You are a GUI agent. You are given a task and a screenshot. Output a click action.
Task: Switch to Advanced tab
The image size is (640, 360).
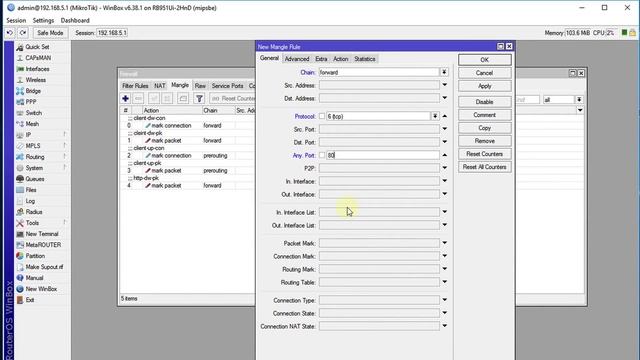coord(297,59)
